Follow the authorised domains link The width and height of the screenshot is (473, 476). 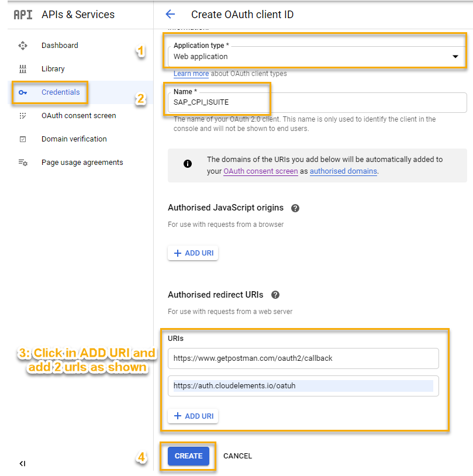(x=343, y=171)
